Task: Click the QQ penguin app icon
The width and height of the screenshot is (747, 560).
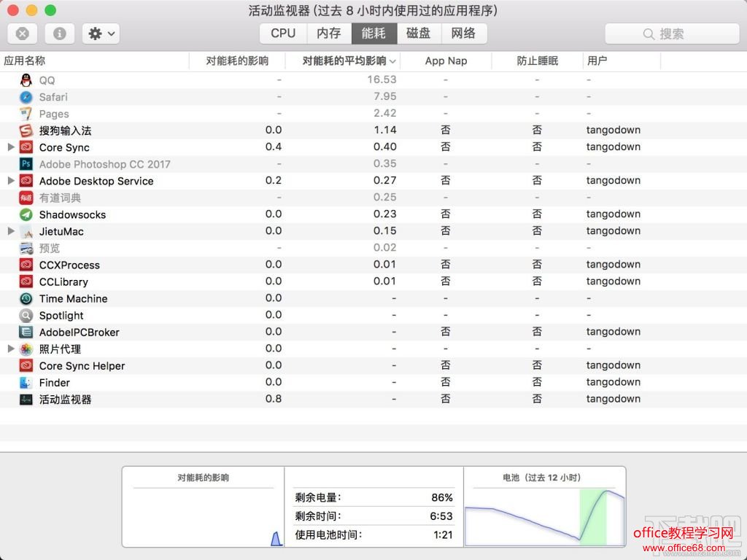Action: click(x=26, y=80)
